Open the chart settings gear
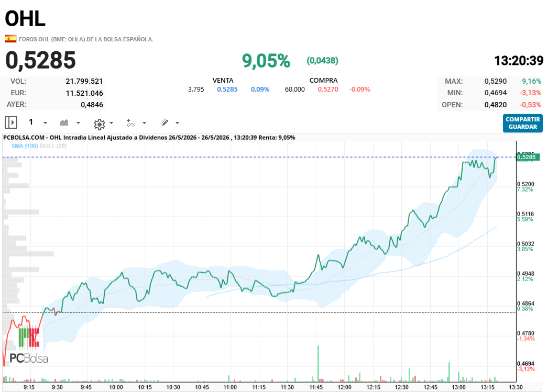Viewport: 548px width, 392px height. pyautogui.click(x=99, y=124)
